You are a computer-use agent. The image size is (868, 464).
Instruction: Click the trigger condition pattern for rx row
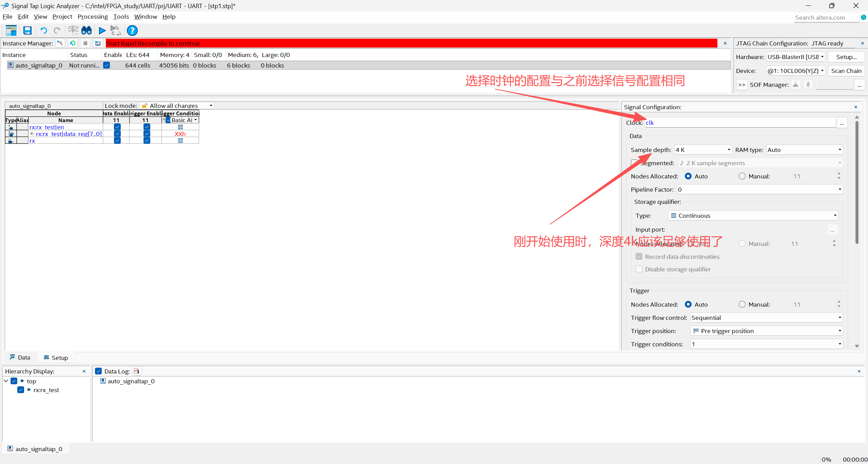pyautogui.click(x=180, y=140)
